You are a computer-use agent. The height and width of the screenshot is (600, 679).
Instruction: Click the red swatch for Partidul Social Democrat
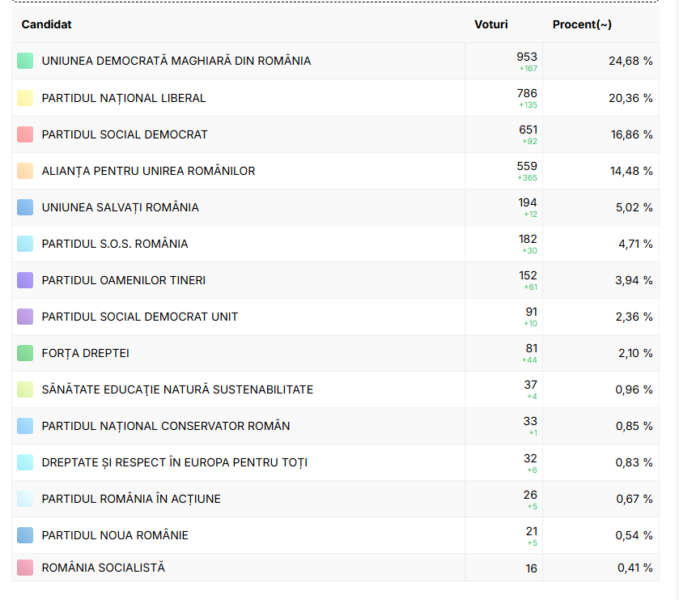point(25,135)
